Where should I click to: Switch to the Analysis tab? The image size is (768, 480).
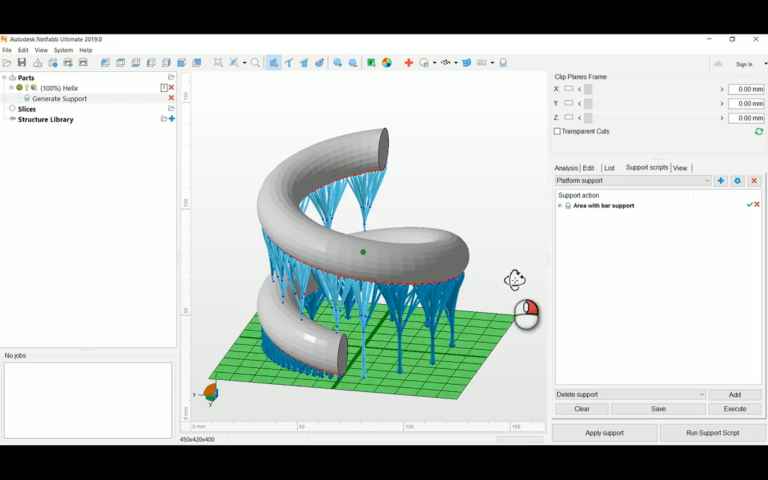(x=566, y=168)
